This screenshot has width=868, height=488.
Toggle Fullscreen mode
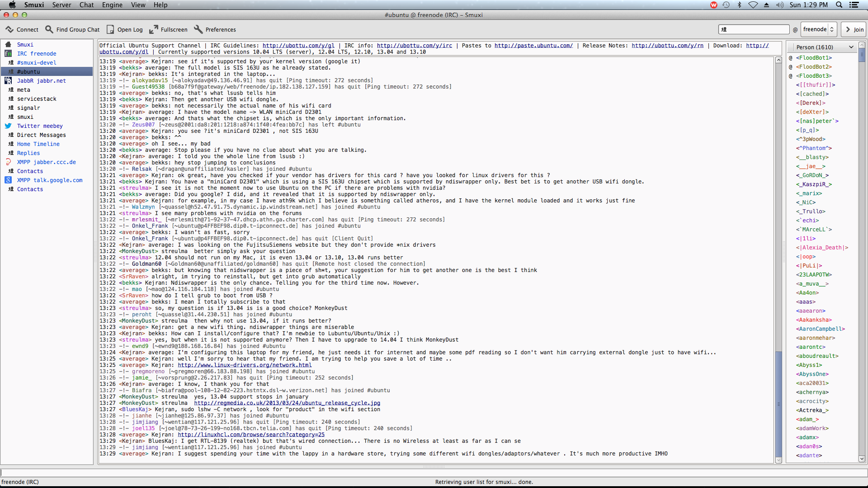[169, 28]
